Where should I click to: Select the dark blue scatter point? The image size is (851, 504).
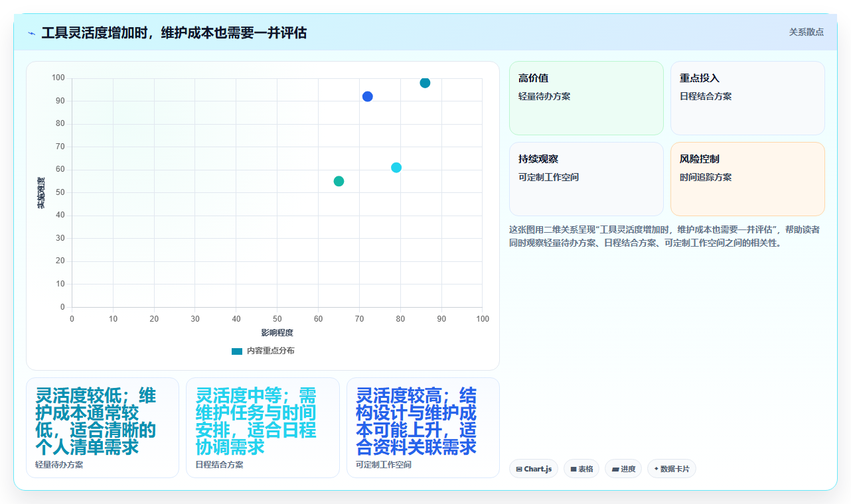[368, 97]
